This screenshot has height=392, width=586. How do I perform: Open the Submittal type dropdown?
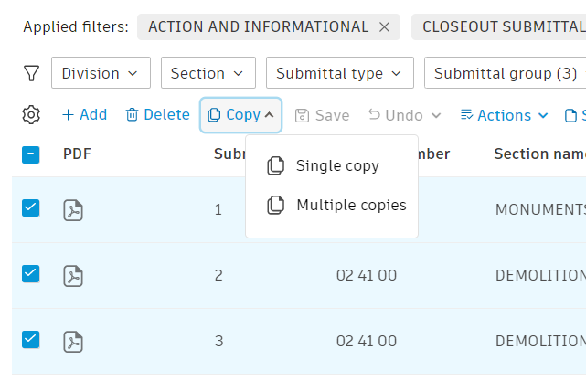339,73
